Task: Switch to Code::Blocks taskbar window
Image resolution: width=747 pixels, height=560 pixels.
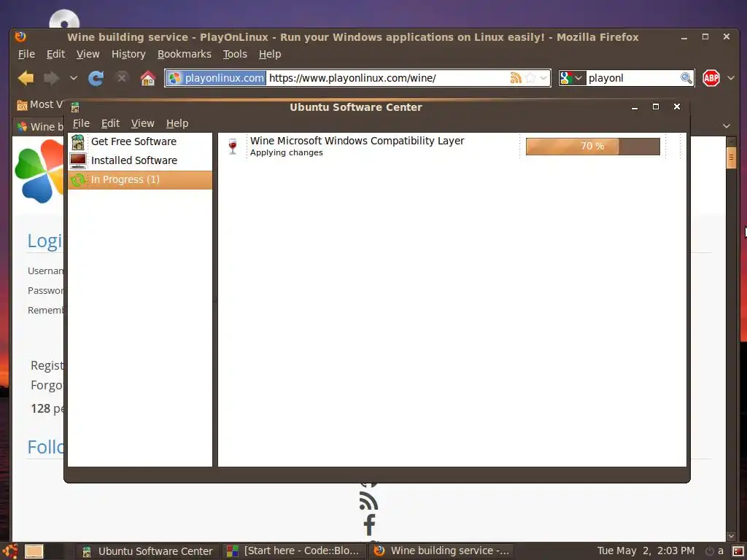Action: click(293, 551)
